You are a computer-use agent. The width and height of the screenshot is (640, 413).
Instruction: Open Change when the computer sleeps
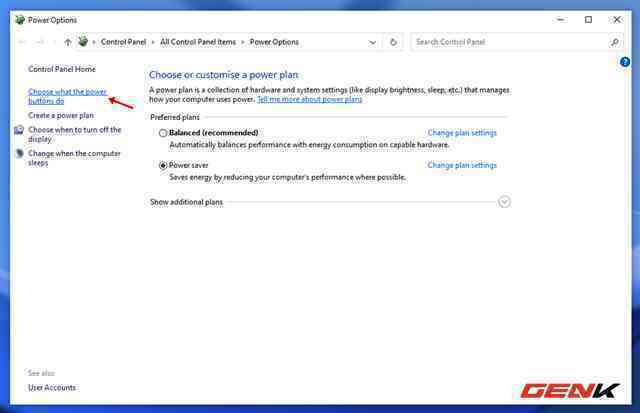tap(74, 158)
